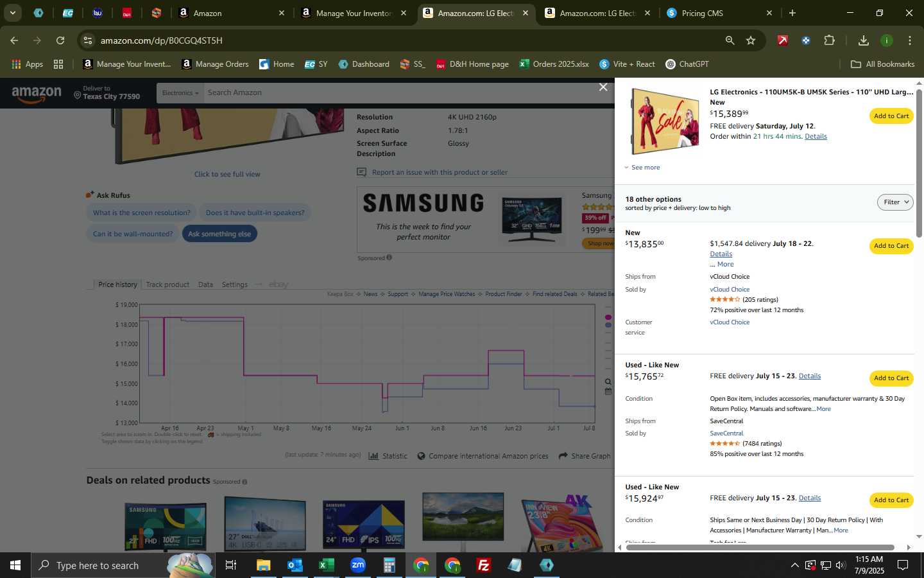The width and height of the screenshot is (924, 578).
Task: Open the red arrow extension
Action: point(782,40)
